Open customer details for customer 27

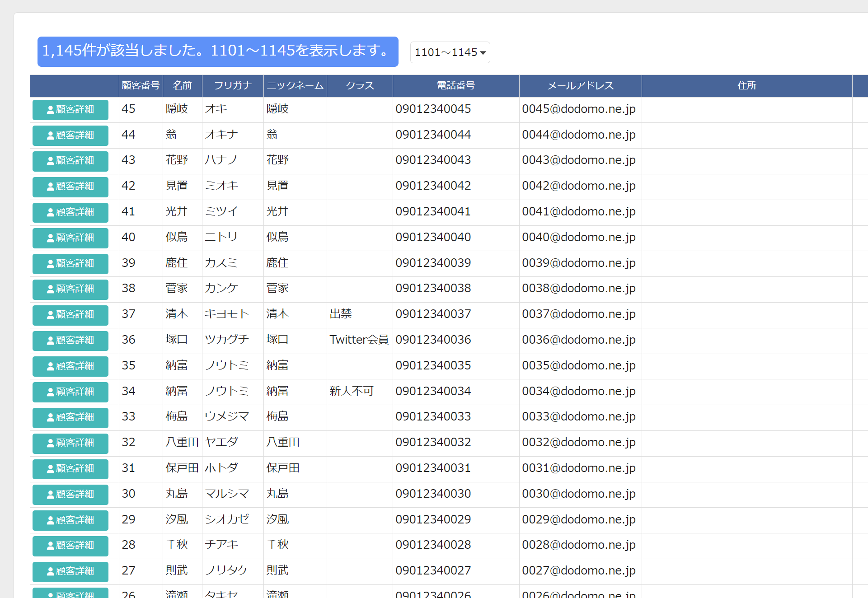click(70, 571)
